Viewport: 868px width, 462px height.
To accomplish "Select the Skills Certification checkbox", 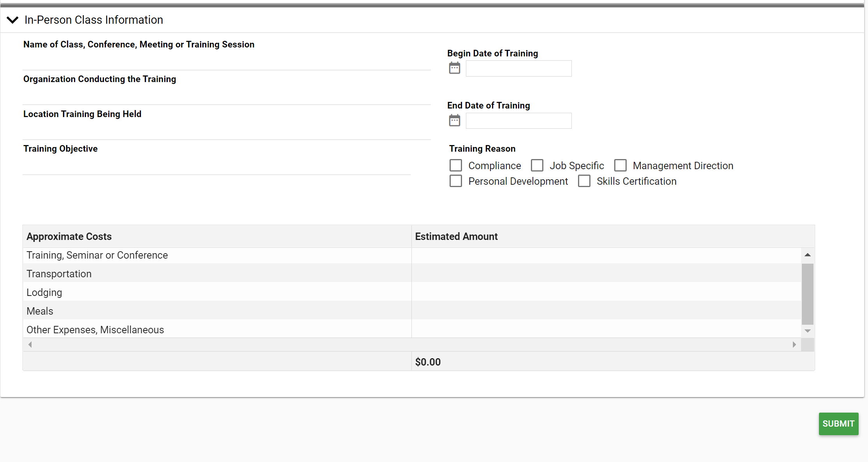I will (584, 181).
